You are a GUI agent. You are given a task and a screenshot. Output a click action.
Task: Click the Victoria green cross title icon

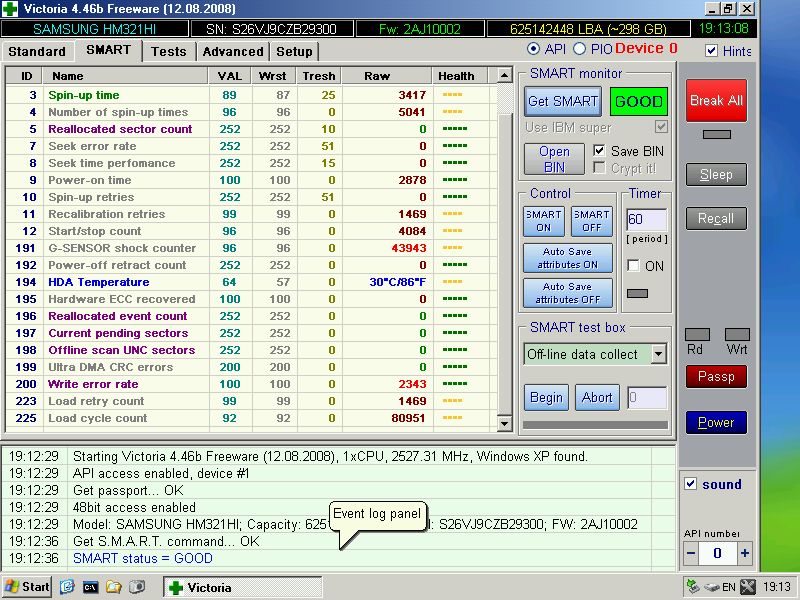pos(10,8)
